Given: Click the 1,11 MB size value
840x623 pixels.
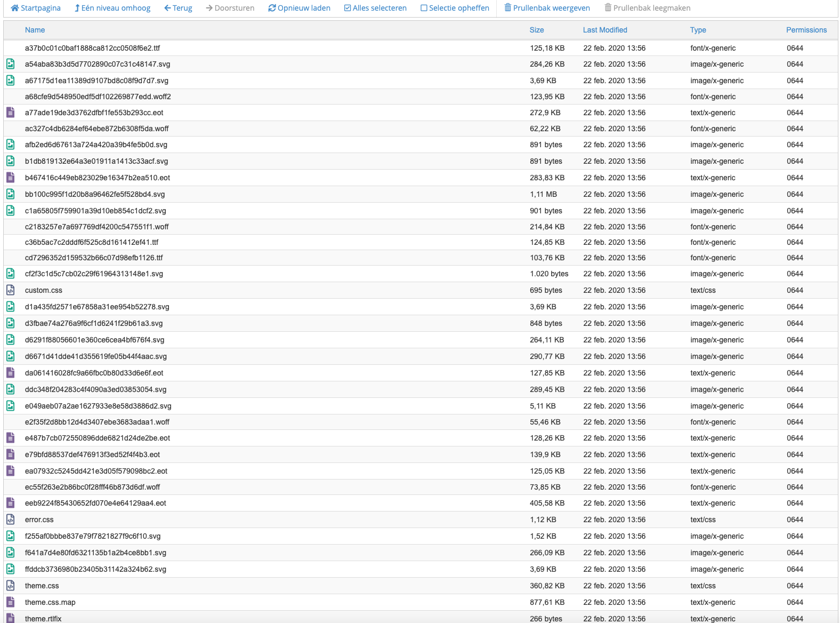Looking at the screenshot, I should point(543,194).
